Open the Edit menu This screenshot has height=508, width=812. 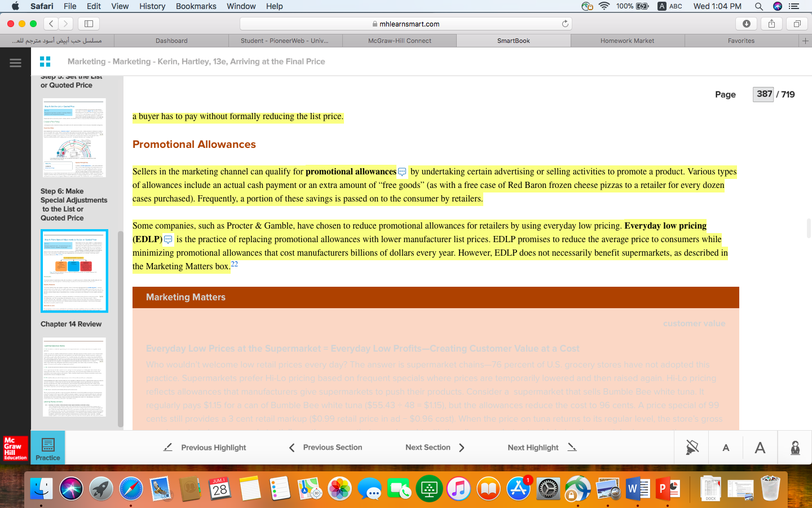pyautogui.click(x=94, y=6)
